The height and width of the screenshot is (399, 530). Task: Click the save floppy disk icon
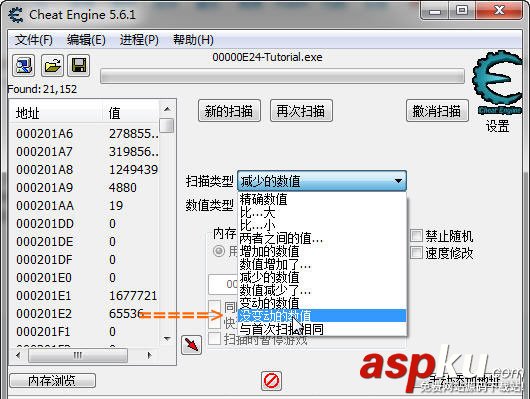79,65
